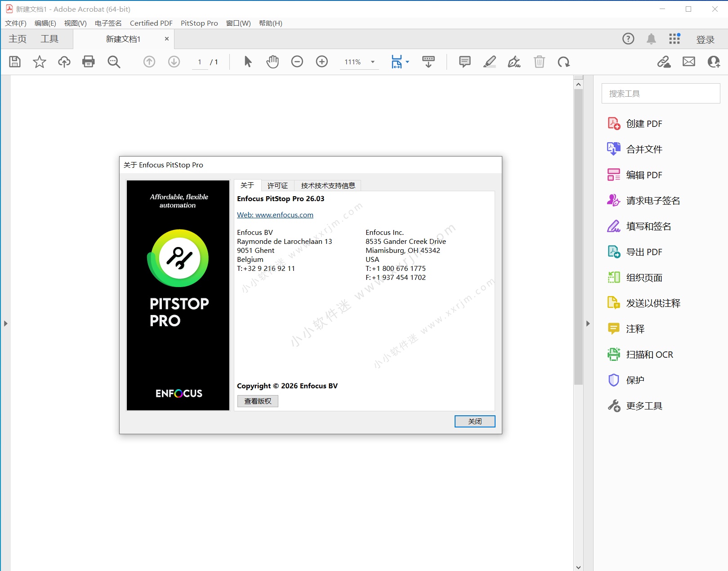Activate the hand pan tool
This screenshot has width=728, height=571.
tap(272, 62)
